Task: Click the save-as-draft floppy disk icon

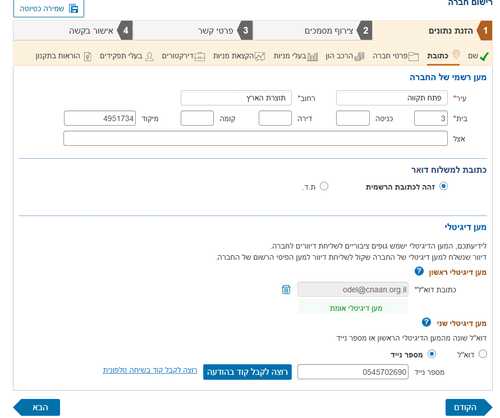Action: pyautogui.click(x=73, y=8)
